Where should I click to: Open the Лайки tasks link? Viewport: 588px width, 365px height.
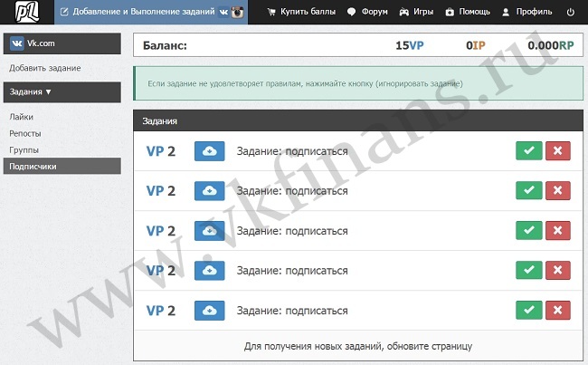(x=22, y=117)
